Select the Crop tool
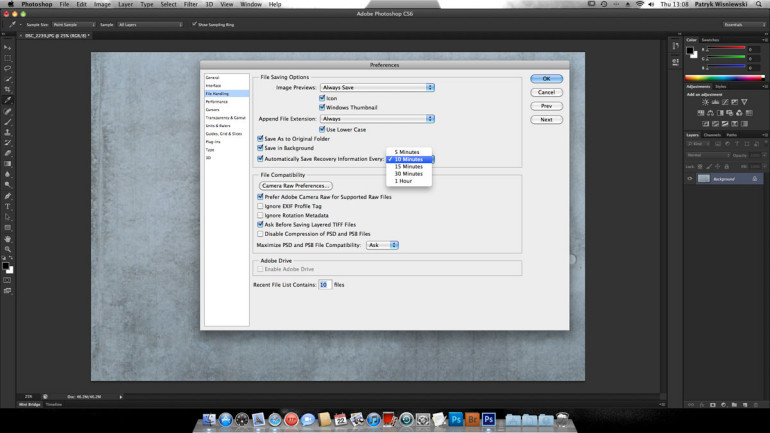Screen dimensions: 770x433 point(7,89)
